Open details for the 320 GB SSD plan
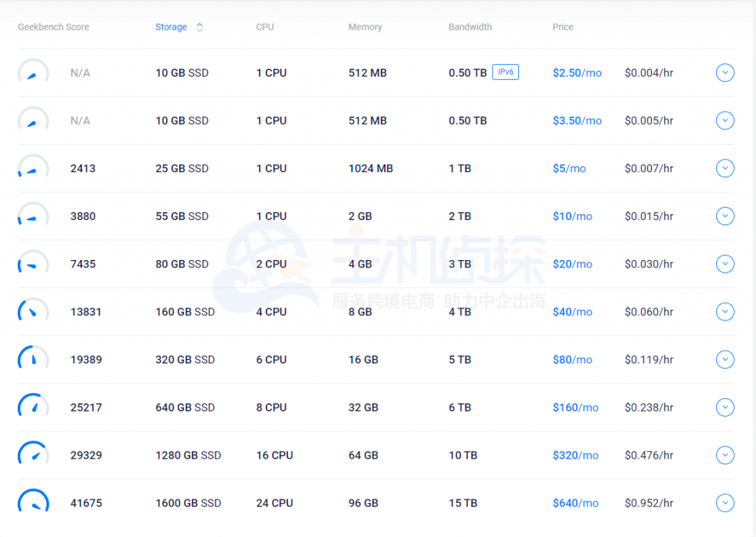Screen dimensions: 756x537 coord(724,360)
